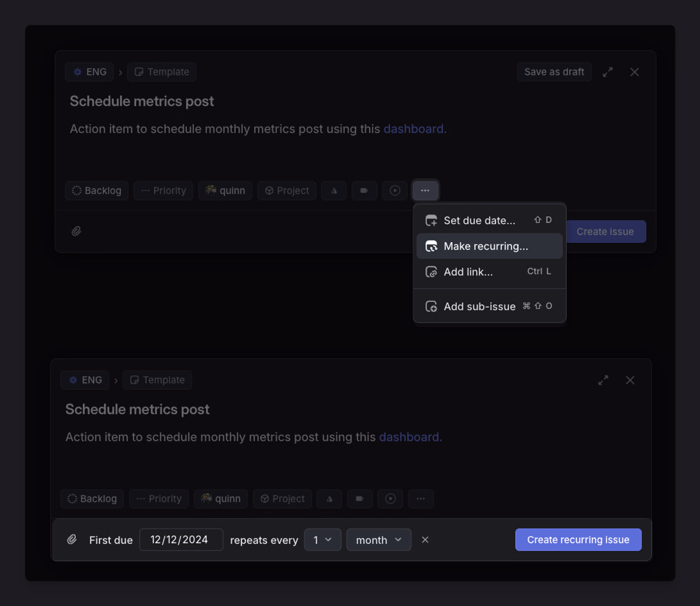
Task: Choose Add sub-issue from the menu
Action: (479, 306)
